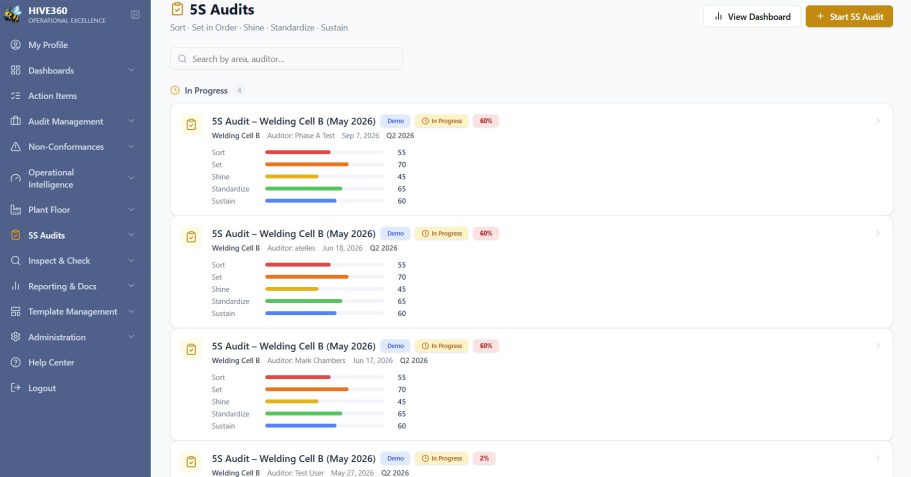Click the Administration gear icon

point(16,337)
